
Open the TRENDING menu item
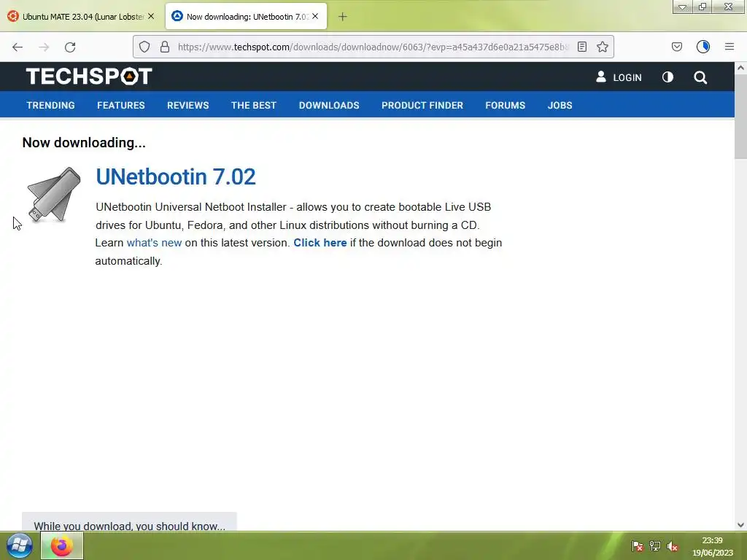[50, 105]
